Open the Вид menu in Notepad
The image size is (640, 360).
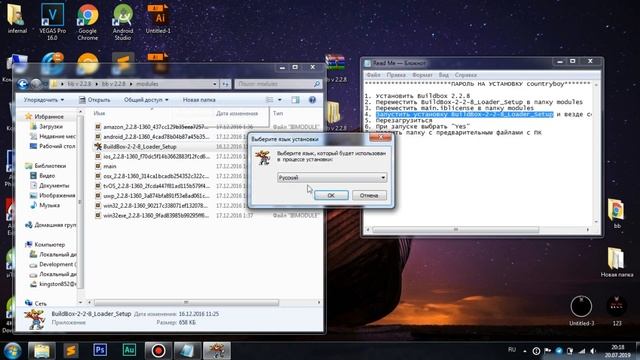[x=443, y=75]
